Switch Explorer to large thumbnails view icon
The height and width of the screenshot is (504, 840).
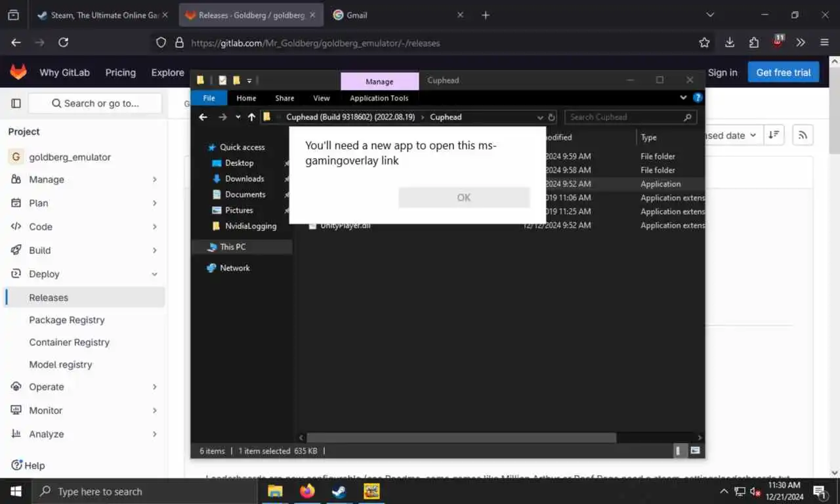tap(695, 451)
